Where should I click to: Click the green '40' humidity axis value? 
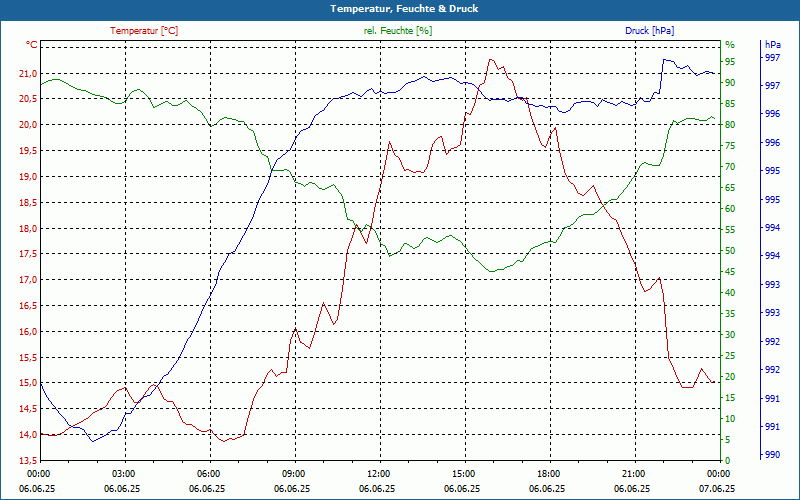pos(730,293)
